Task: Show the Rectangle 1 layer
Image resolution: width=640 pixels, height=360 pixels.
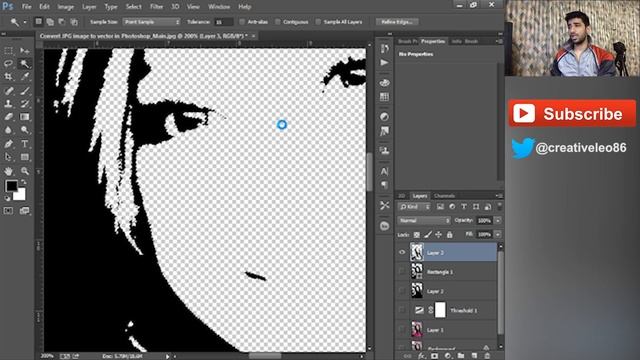Action: [x=402, y=271]
